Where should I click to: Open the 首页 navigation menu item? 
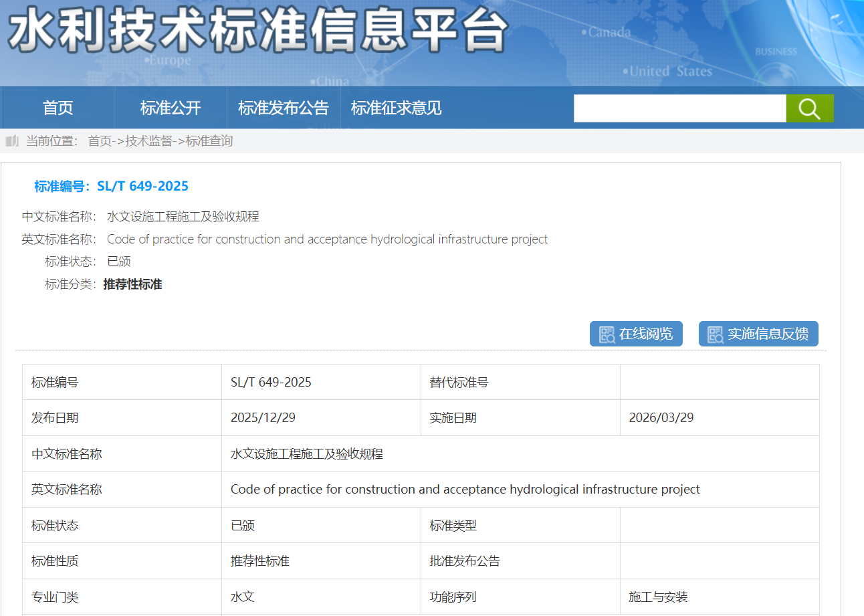point(57,108)
